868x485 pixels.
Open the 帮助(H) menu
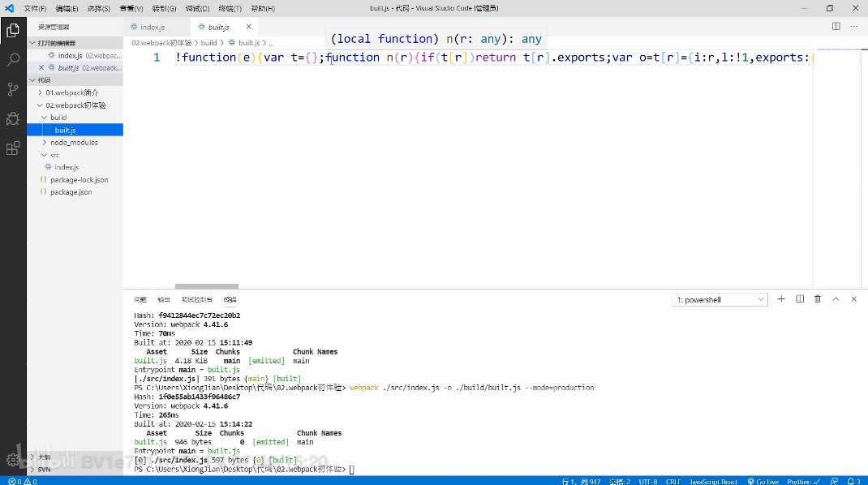263,8
